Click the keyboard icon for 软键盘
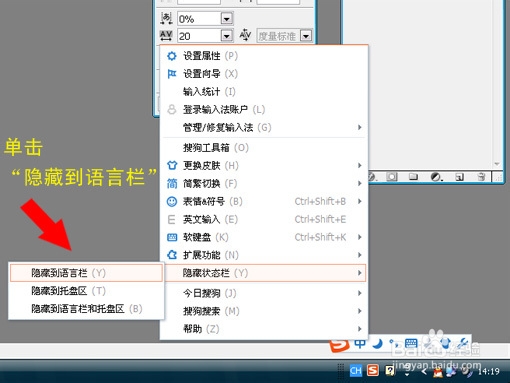This screenshot has width=510, height=383. (x=172, y=237)
